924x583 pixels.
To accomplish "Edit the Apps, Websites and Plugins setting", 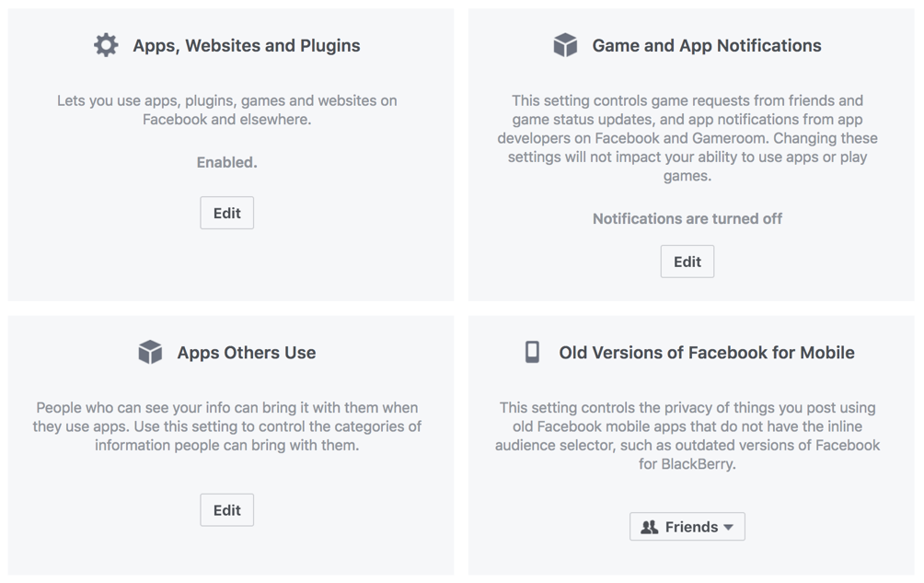I will (x=226, y=213).
